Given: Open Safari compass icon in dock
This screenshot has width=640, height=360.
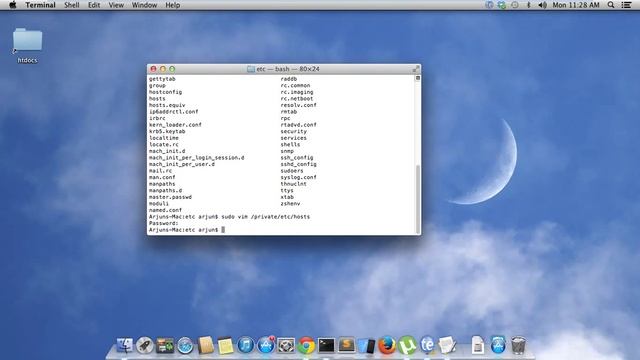Looking at the screenshot, I should click(x=185, y=346).
